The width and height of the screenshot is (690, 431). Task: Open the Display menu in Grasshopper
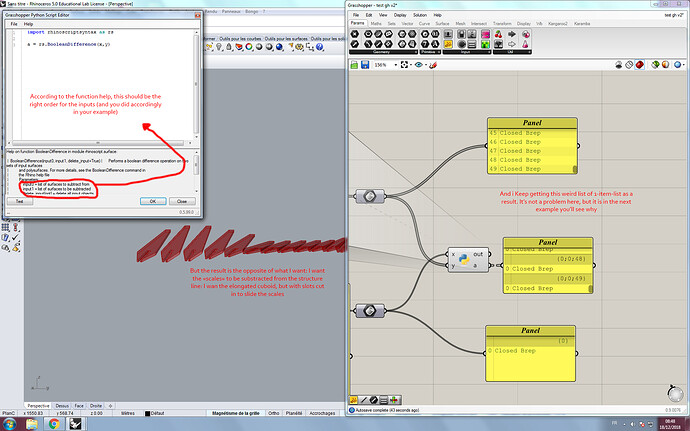click(400, 15)
